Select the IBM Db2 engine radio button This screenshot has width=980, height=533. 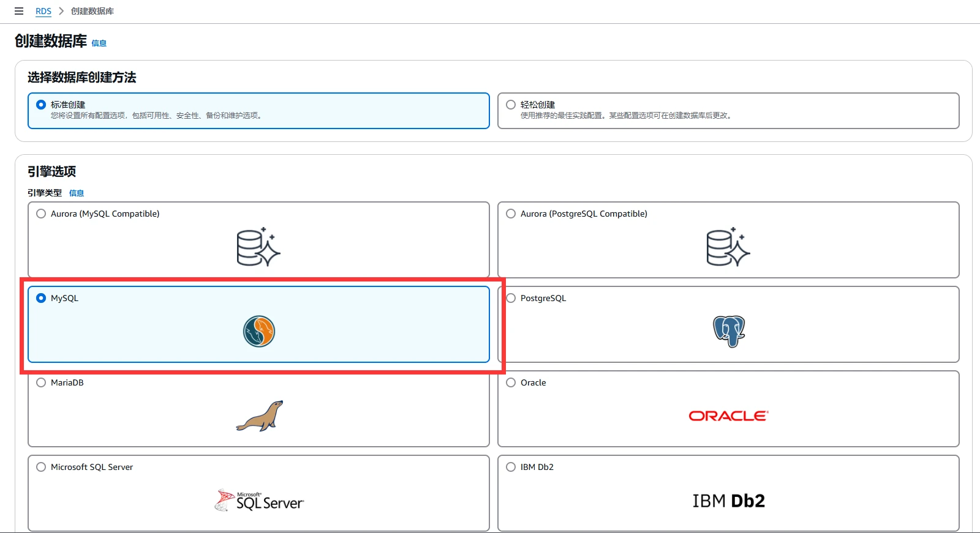click(x=511, y=467)
